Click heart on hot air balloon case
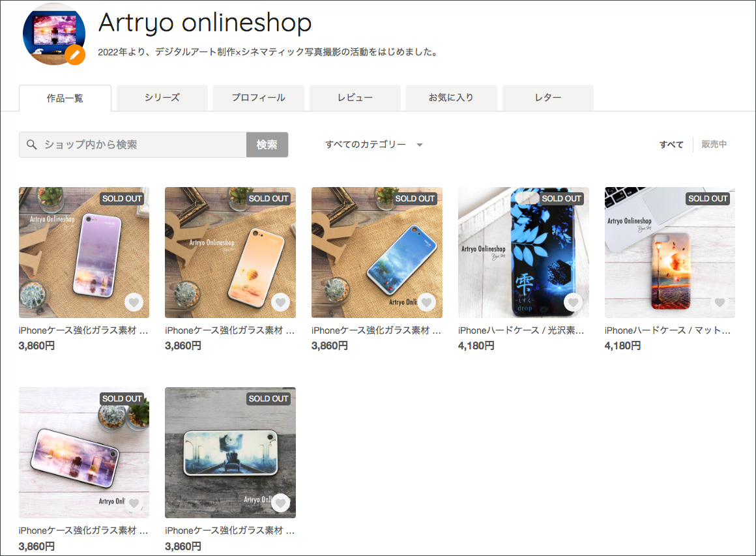The image size is (756, 556). [280, 302]
